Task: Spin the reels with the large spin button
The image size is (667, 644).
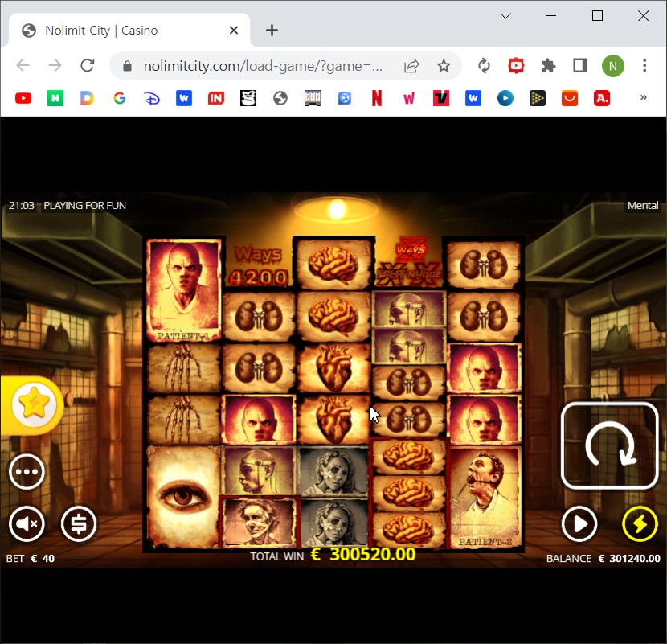Action: tap(610, 445)
